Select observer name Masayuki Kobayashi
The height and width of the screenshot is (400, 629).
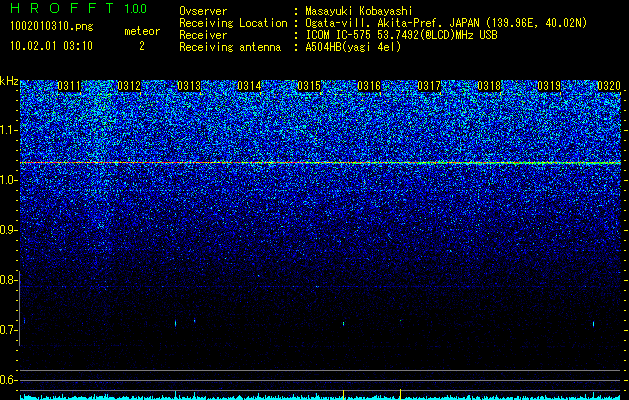point(359,12)
